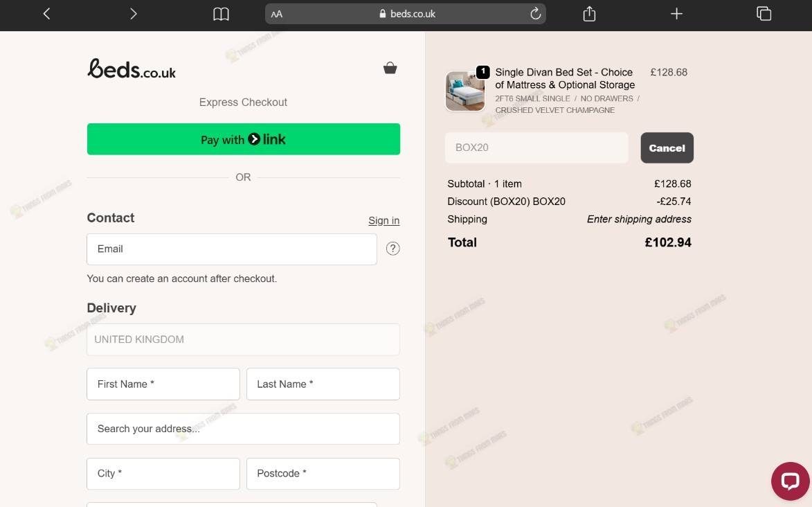The height and width of the screenshot is (507, 812).
Task: Cancel the BOX20 discount code
Action: (667, 148)
